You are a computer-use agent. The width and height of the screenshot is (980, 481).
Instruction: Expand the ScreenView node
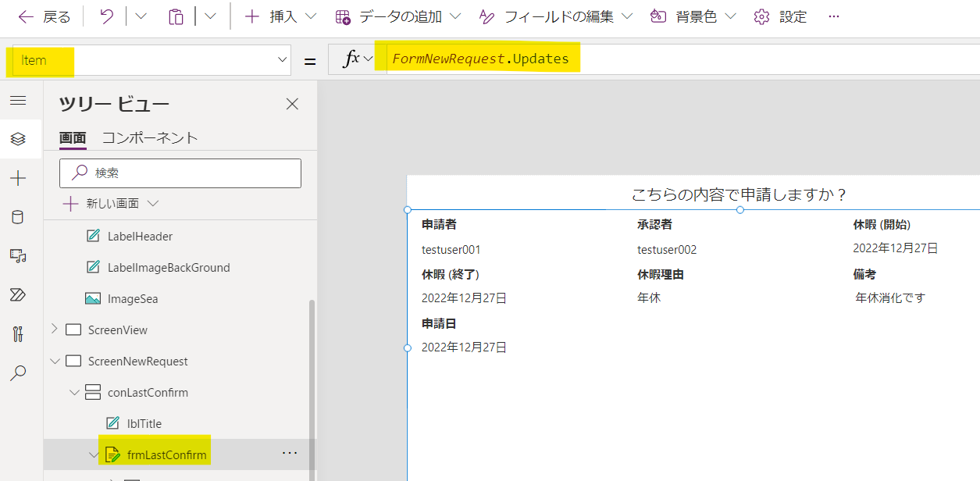(x=54, y=330)
